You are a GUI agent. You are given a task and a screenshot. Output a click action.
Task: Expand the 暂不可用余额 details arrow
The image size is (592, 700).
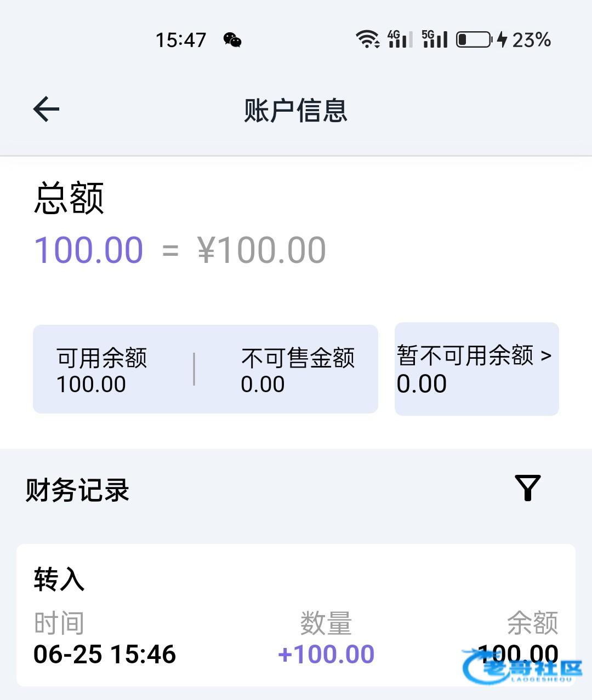(546, 355)
